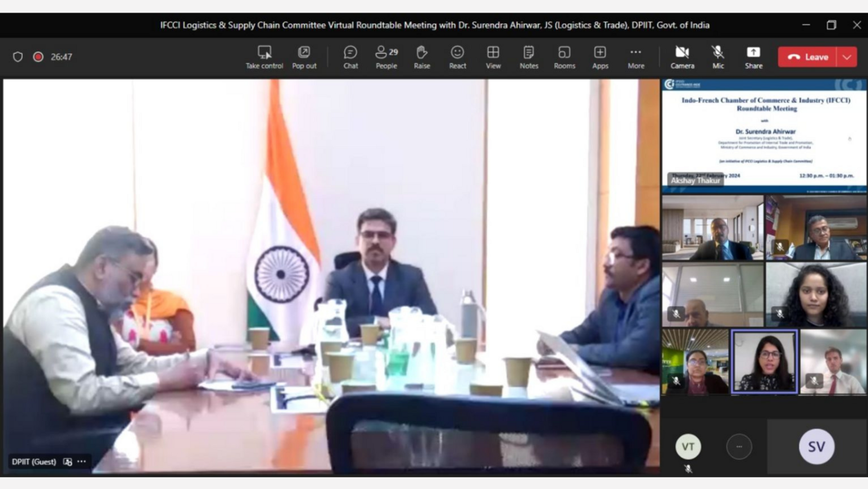Open the React emoji picker
This screenshot has width=868, height=489.
pos(457,57)
